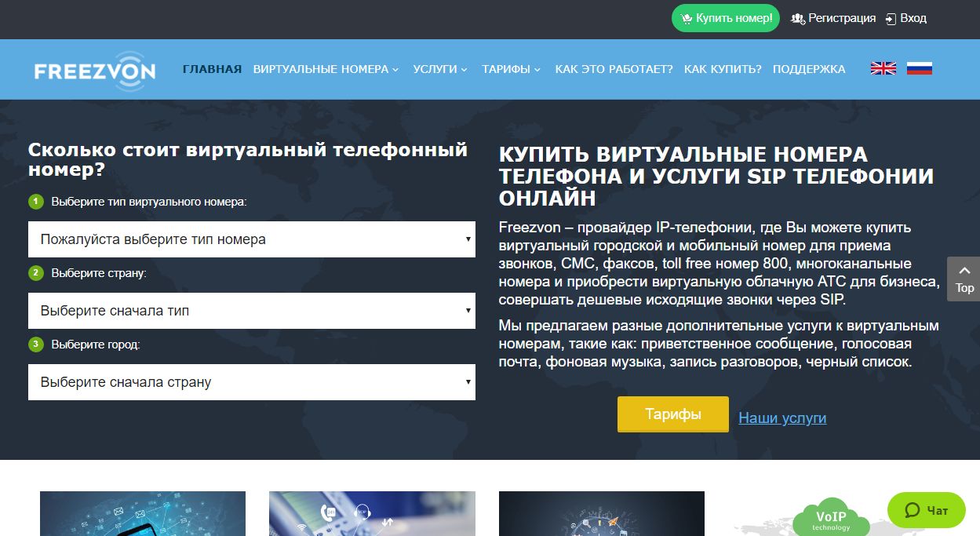The width and height of the screenshot is (980, 536).
Task: Open the number type dropdown
Action: coord(251,239)
